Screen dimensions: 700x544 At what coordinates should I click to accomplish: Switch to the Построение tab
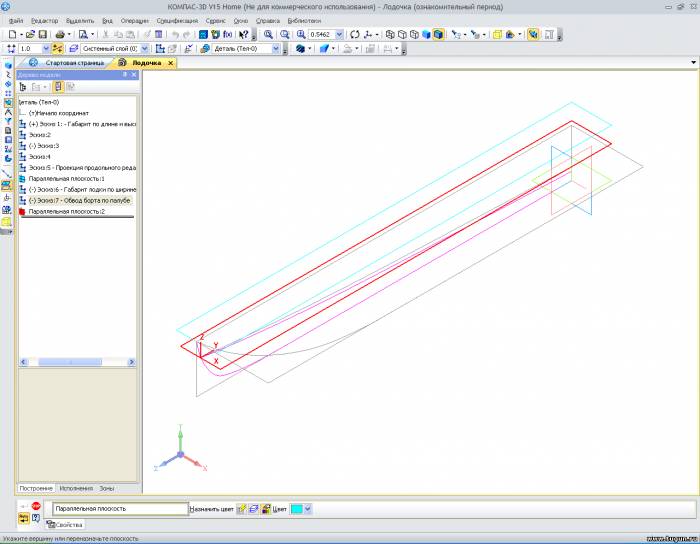point(36,489)
